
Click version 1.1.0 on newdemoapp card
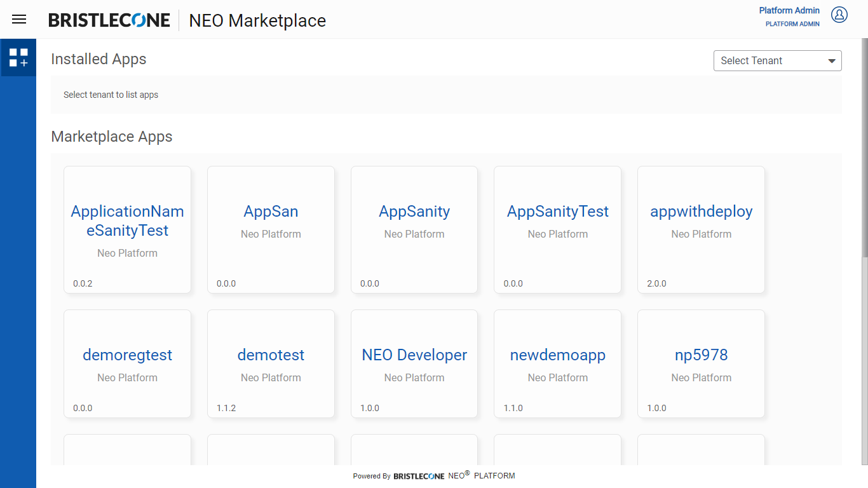[513, 408]
